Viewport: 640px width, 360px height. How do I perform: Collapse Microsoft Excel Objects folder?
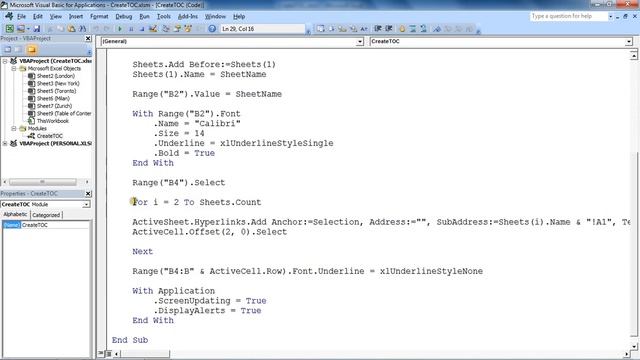click(14, 69)
